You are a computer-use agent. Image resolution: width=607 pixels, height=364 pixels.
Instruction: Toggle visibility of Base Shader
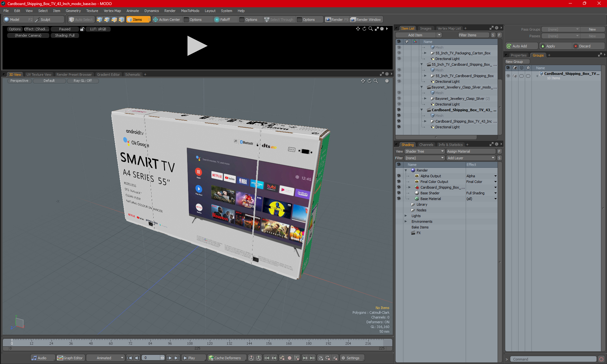pyautogui.click(x=399, y=193)
